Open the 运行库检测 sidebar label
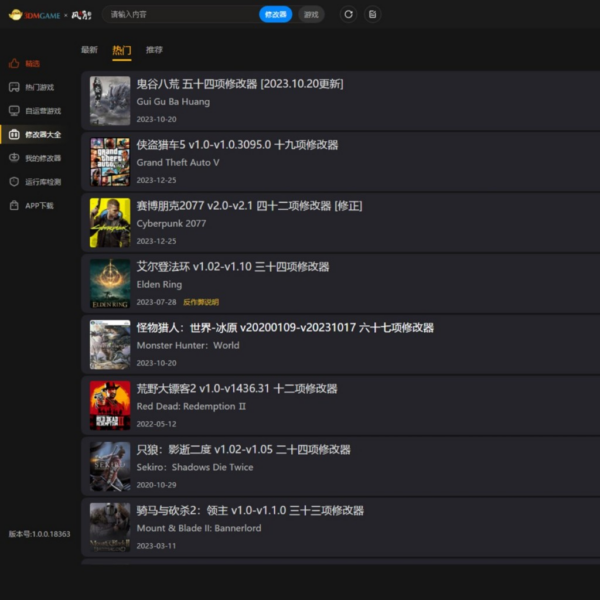Image resolution: width=600 pixels, height=600 pixels. [43, 182]
